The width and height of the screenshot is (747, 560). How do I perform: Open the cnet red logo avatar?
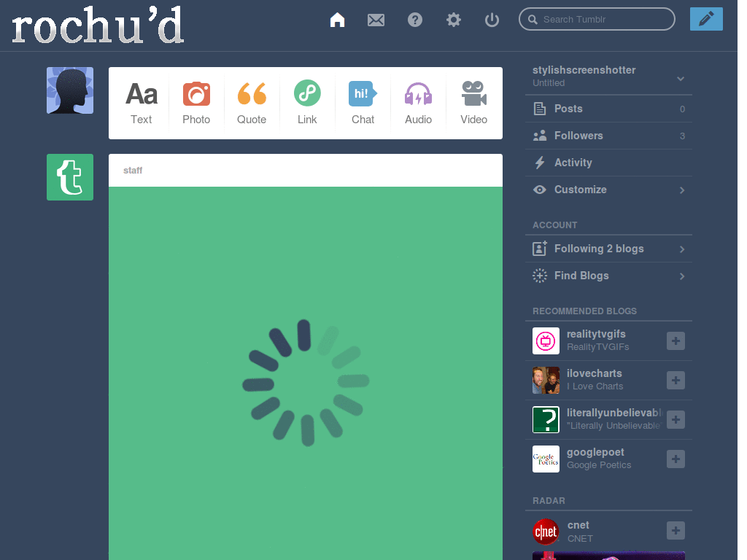(546, 532)
